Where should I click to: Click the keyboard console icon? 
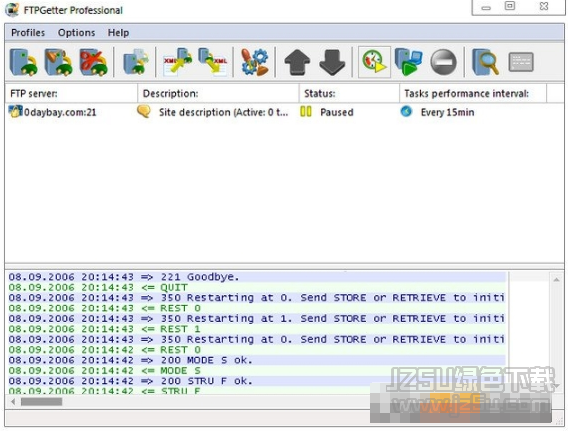pyautogui.click(x=521, y=62)
